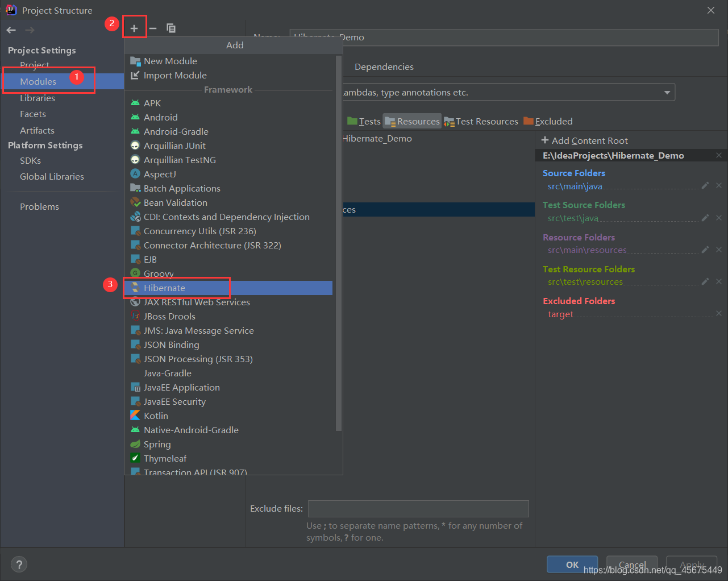Screen dimensions: 728x581
Task: Click the OK button to confirm
Action: click(572, 564)
